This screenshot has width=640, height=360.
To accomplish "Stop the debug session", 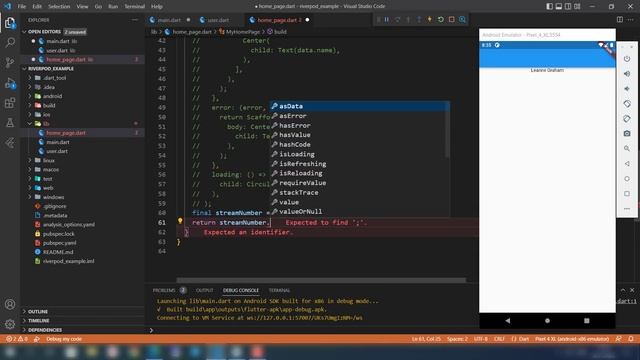I will (451, 20).
